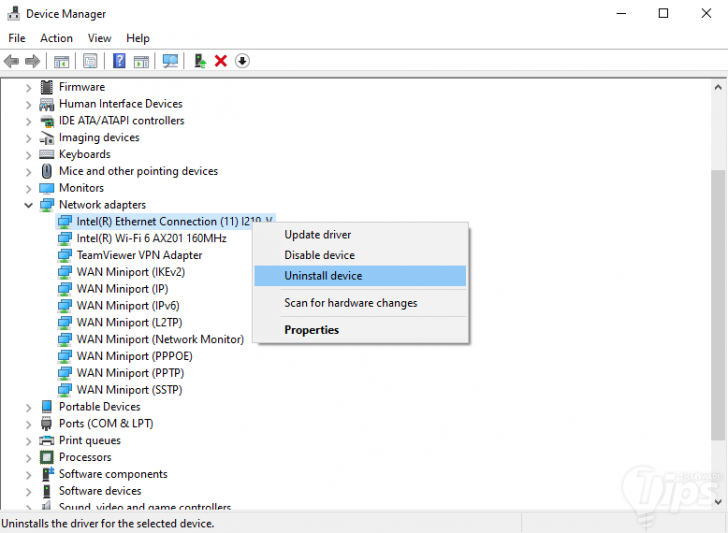This screenshot has width=728, height=533.
Task: Click the Network adapters category icon
Action: point(46,205)
